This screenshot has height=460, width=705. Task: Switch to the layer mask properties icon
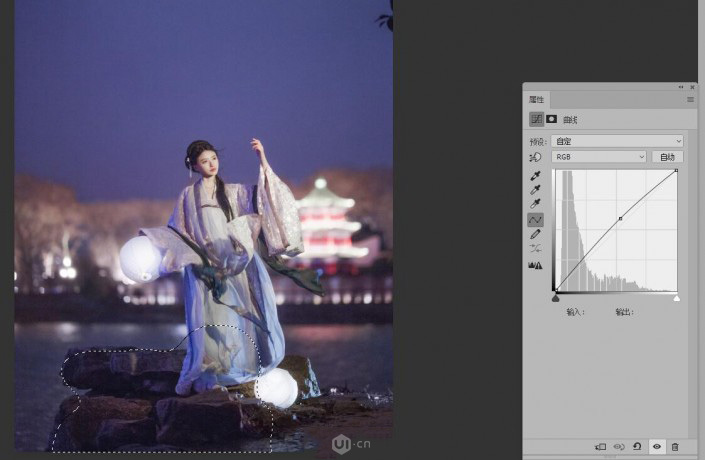click(551, 119)
